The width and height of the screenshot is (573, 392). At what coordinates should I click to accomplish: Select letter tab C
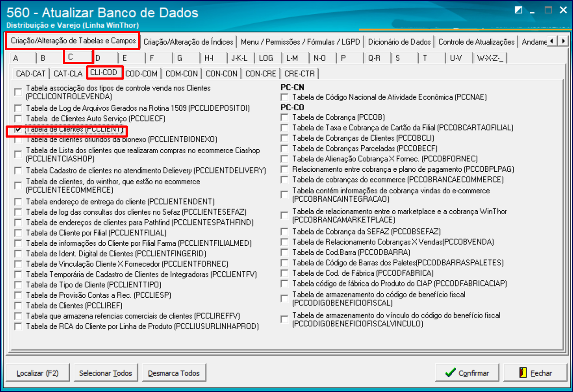coord(78,57)
